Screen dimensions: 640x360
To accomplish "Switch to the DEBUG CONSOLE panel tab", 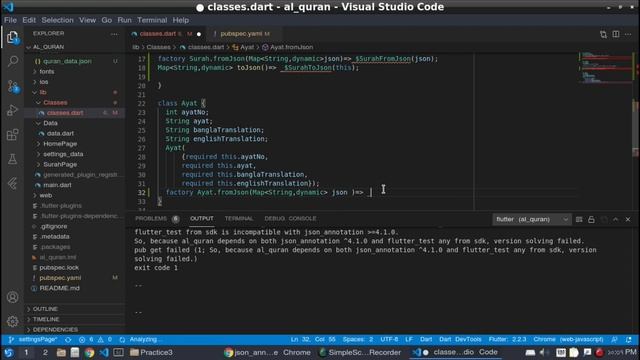I will pos(290,219).
